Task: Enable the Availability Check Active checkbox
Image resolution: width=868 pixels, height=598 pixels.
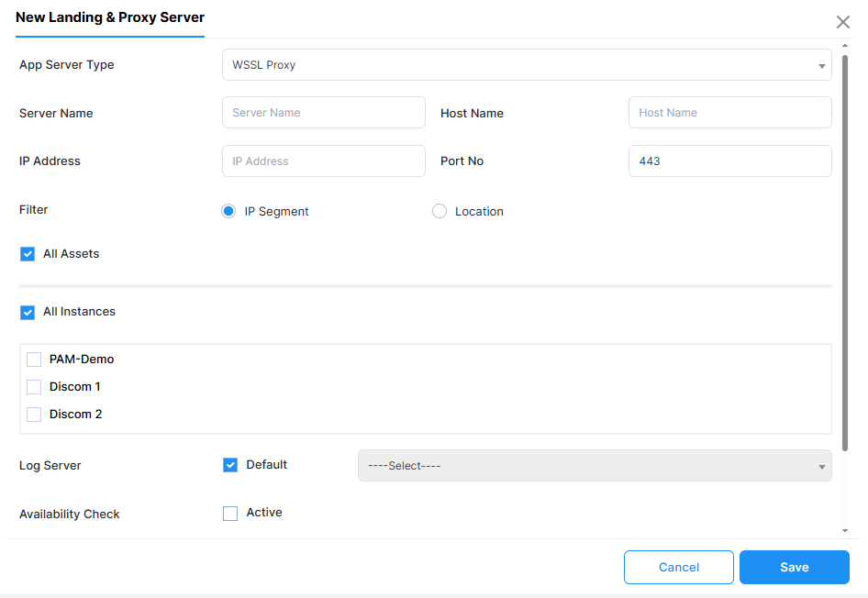Action: (230, 514)
